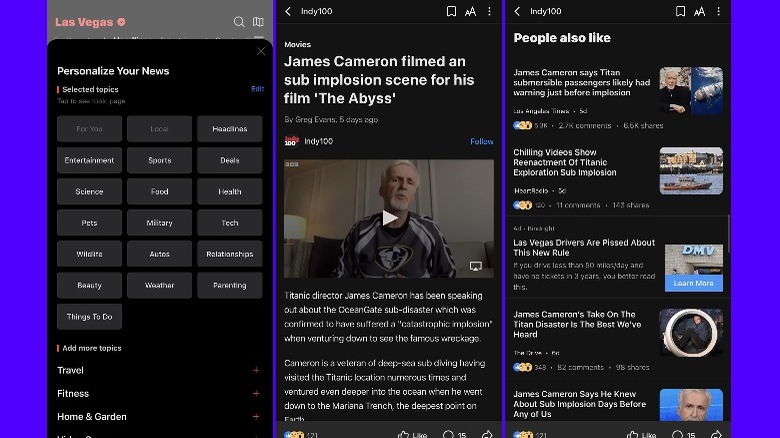The width and height of the screenshot is (780, 438).
Task: Select the Local topic
Action: point(159,129)
